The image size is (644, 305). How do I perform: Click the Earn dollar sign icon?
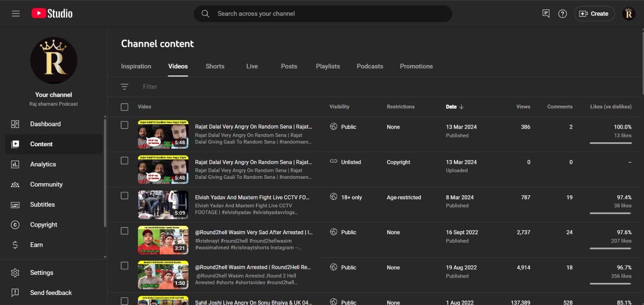(15, 245)
